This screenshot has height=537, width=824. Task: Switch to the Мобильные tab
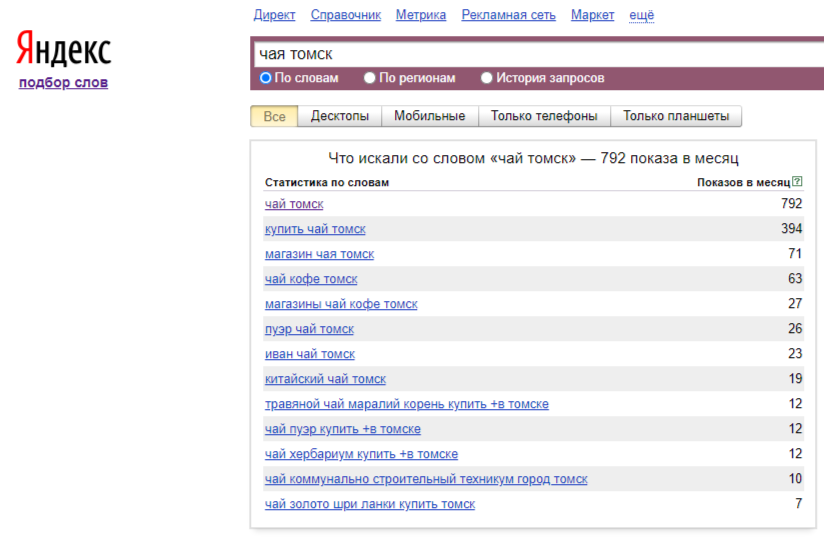click(430, 116)
